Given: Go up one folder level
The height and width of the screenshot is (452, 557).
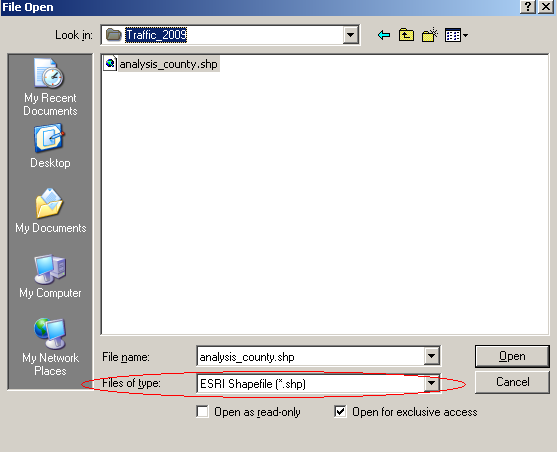Looking at the screenshot, I should point(406,35).
